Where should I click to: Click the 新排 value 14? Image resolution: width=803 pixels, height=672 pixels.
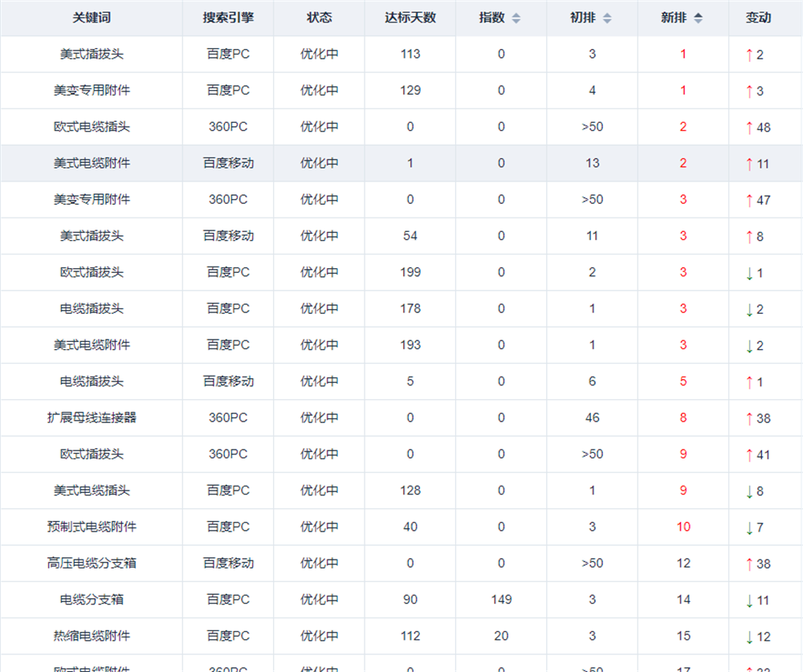tap(683, 599)
